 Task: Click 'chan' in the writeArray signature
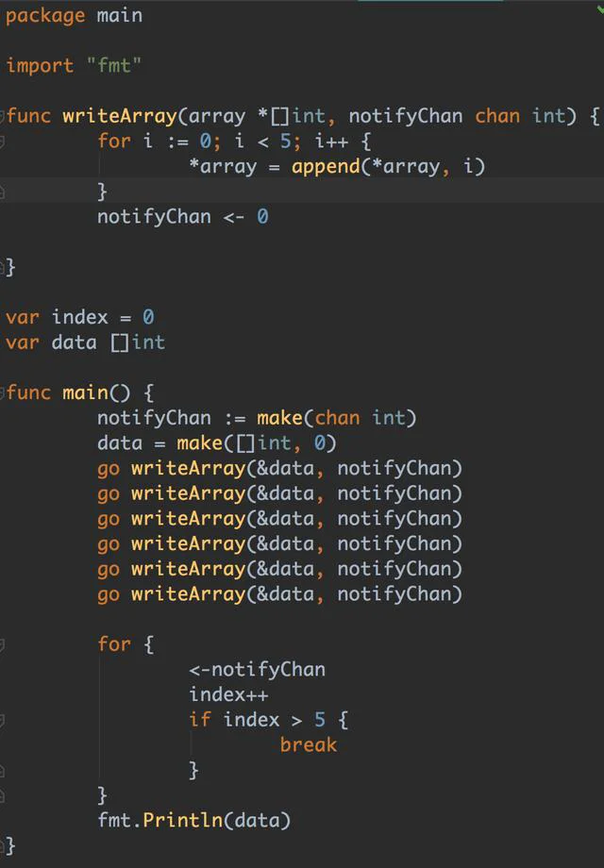(x=497, y=116)
